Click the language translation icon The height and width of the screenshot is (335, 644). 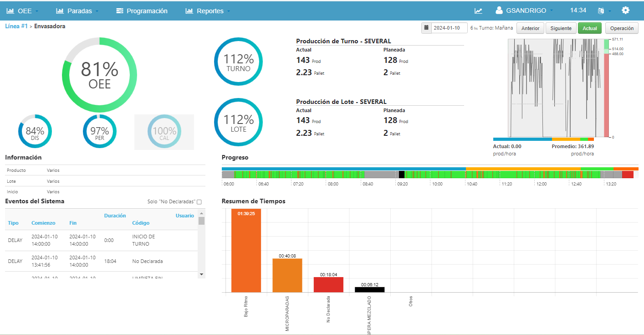click(x=601, y=11)
